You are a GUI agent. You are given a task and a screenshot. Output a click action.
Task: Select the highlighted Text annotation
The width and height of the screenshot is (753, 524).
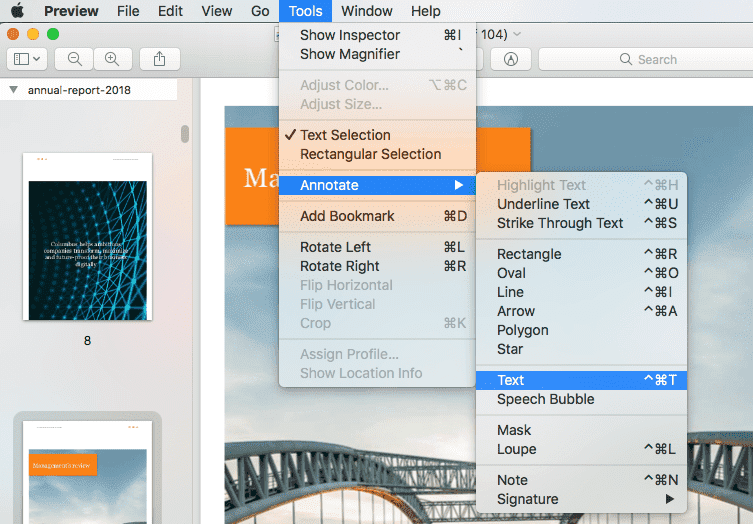tap(582, 380)
